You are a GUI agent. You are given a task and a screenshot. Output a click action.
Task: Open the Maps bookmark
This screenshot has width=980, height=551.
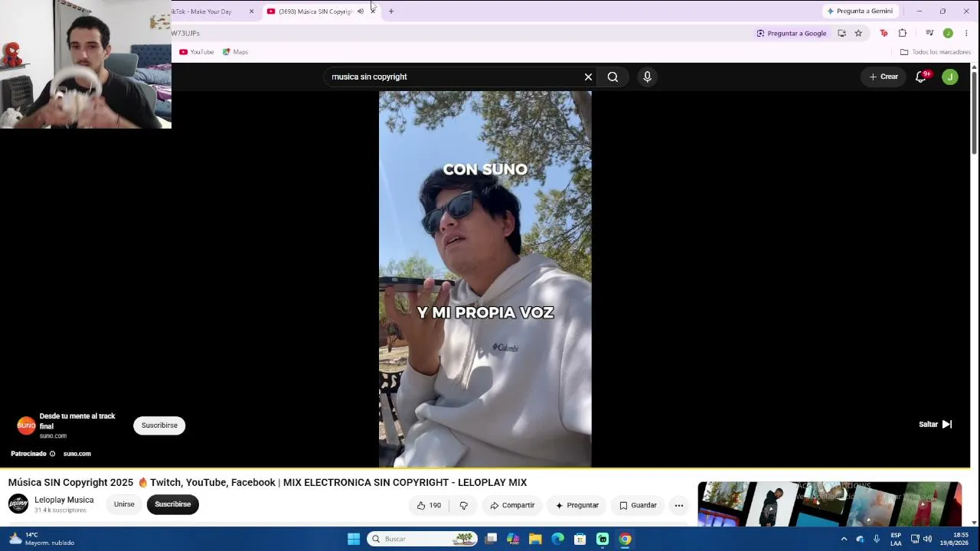coord(235,52)
